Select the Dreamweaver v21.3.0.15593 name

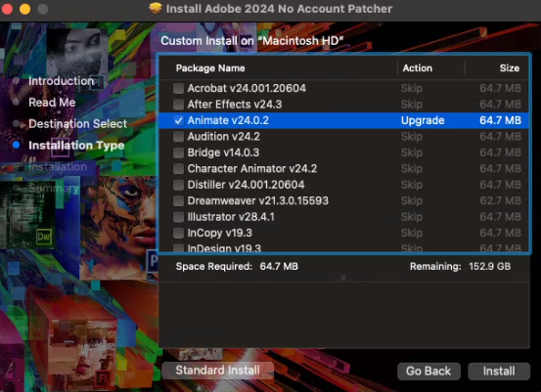pyautogui.click(x=257, y=200)
